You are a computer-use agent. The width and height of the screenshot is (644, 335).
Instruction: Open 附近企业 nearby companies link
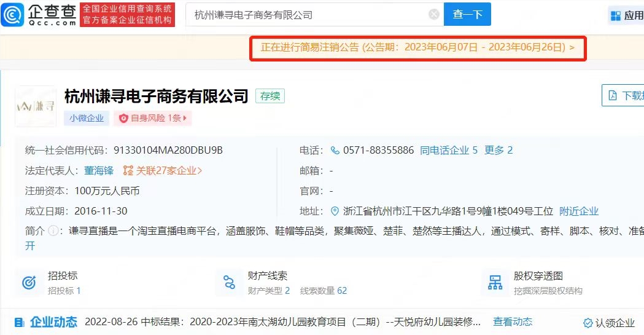pyautogui.click(x=579, y=211)
